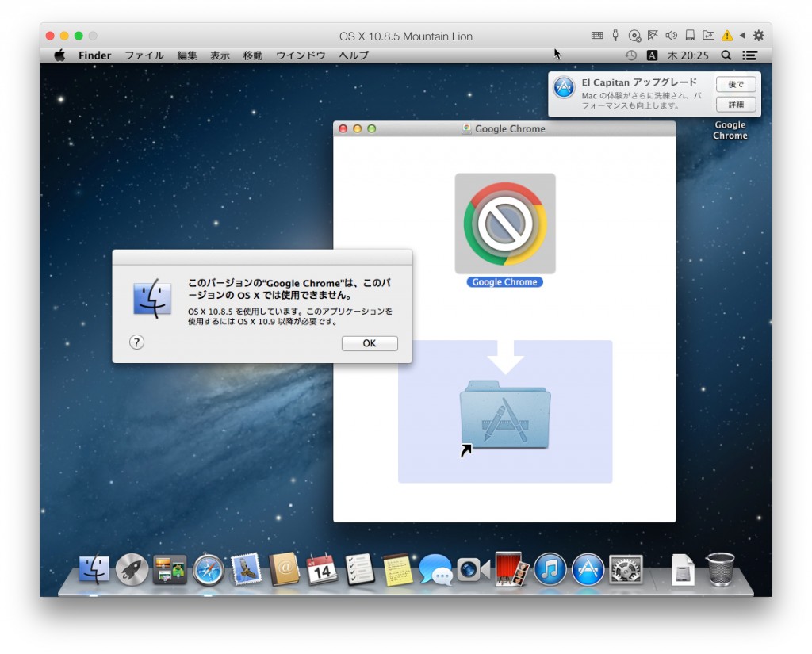Open iTunes from the Dock
The height and width of the screenshot is (654, 812).
pos(550,569)
